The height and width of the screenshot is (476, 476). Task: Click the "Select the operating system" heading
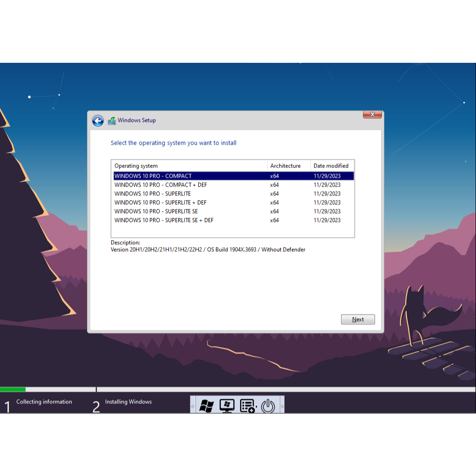coord(174,143)
